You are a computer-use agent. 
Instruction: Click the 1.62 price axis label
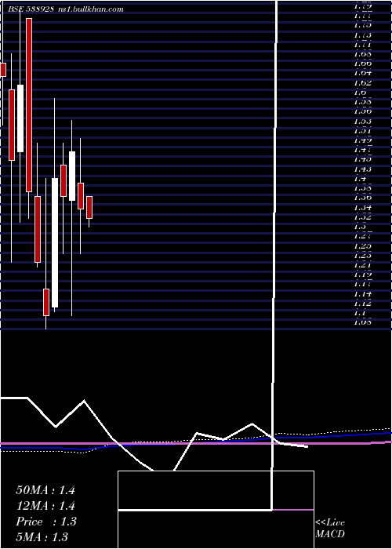[362, 83]
